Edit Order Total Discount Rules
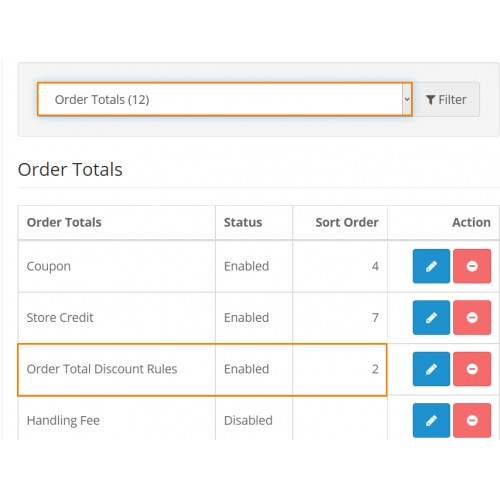Screen dimensions: 500x500 point(431,369)
